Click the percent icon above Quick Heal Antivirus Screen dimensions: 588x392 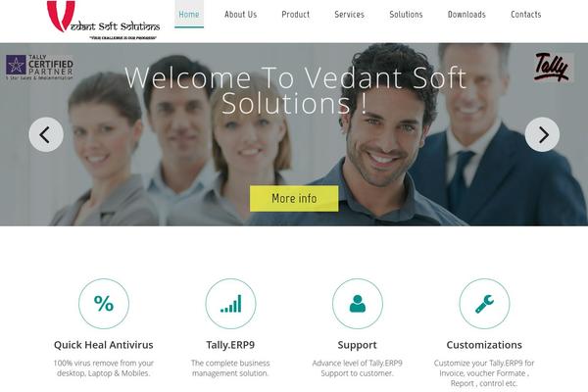click(x=104, y=304)
